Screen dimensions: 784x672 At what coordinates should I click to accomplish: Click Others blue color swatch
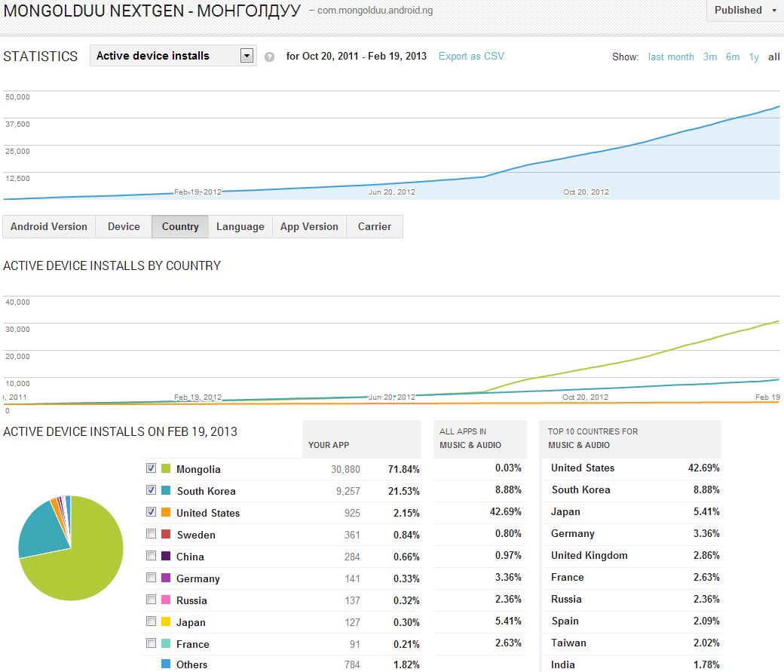coord(166,664)
